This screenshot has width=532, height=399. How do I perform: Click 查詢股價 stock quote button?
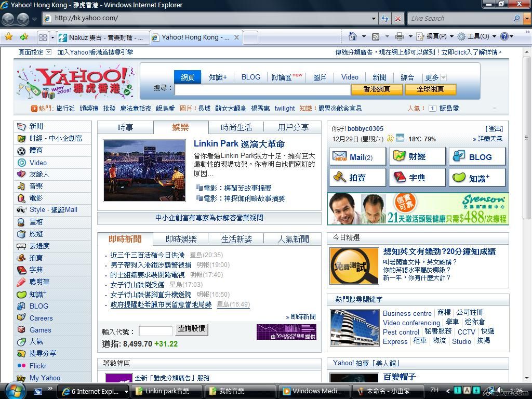[192, 329]
